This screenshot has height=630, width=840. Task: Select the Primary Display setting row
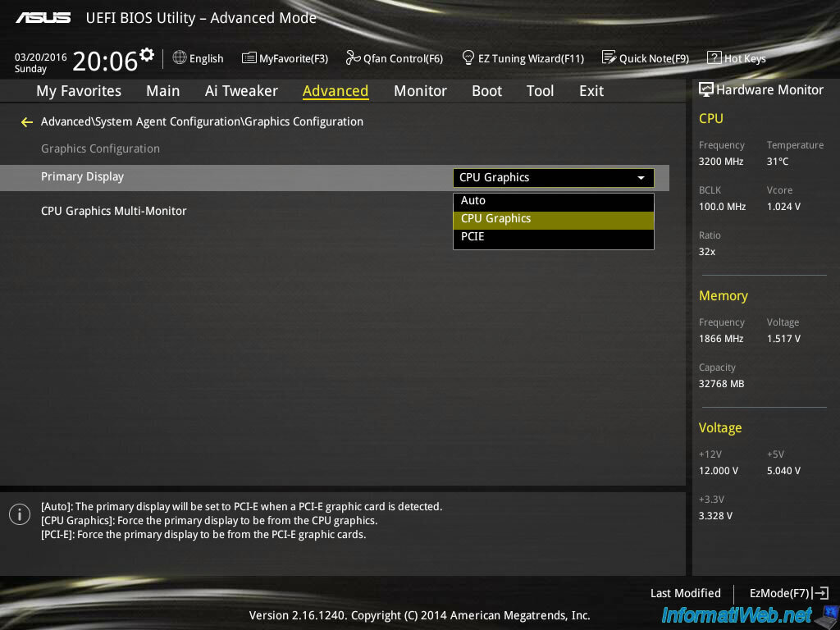pyautogui.click(x=335, y=178)
